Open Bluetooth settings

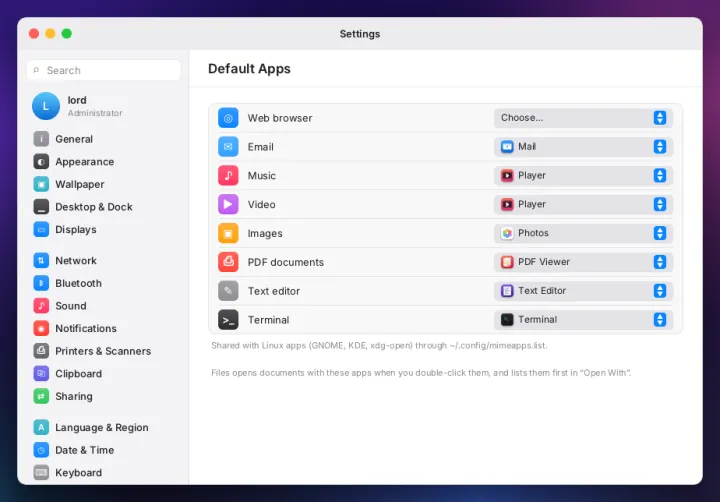(105, 283)
